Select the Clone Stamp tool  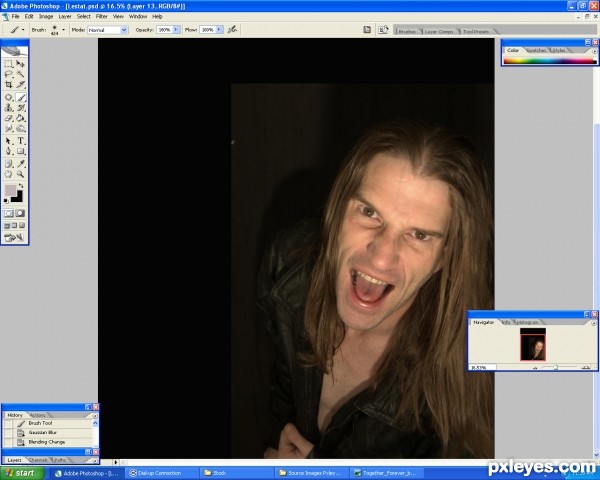(8, 108)
